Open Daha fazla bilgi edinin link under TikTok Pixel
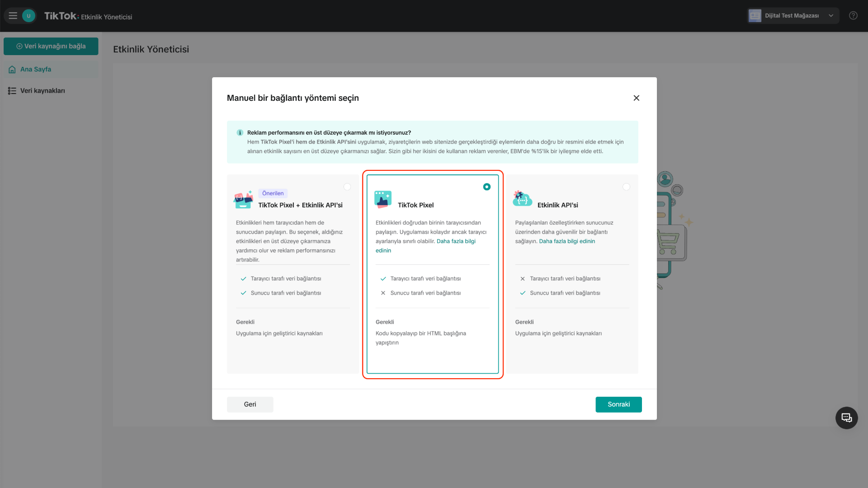868x488 pixels. coord(456,241)
